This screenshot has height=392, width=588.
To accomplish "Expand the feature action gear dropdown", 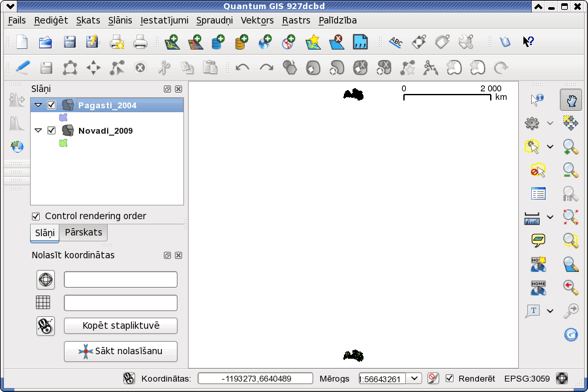I will click(x=550, y=123).
